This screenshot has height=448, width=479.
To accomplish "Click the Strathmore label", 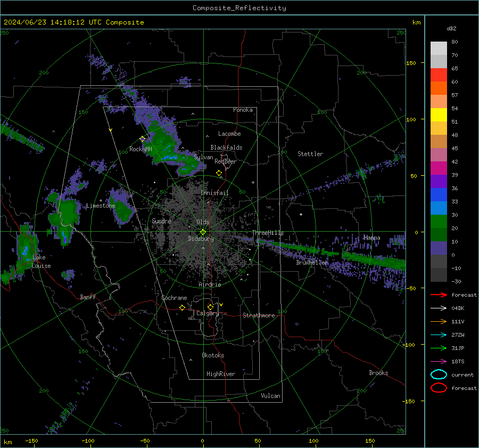I will click(x=259, y=315).
